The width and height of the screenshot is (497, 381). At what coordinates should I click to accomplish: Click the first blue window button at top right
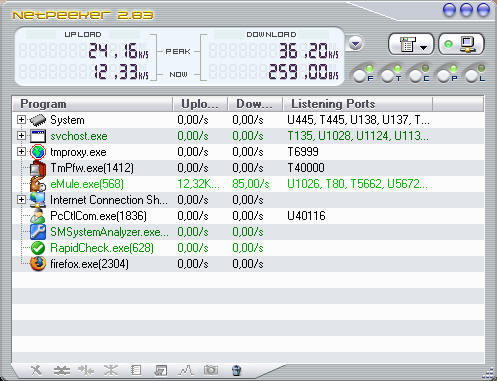coord(449,10)
